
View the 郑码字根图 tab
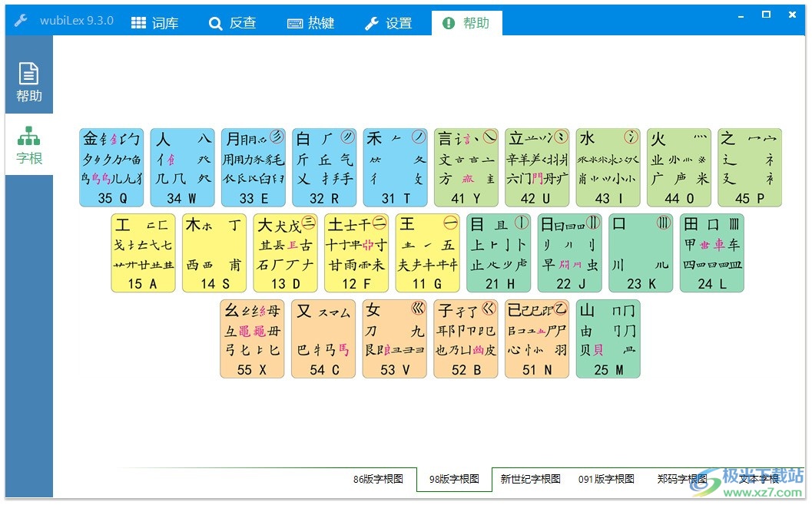[x=681, y=479]
